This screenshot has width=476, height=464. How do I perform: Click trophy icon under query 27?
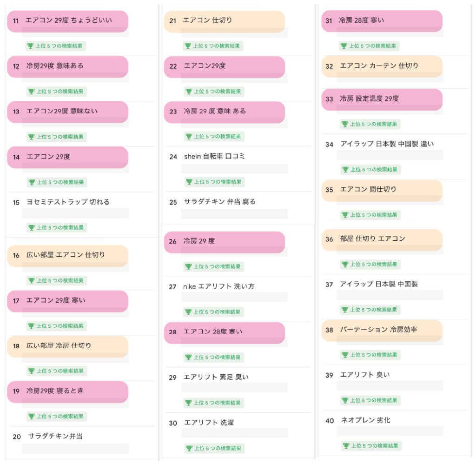click(188, 312)
